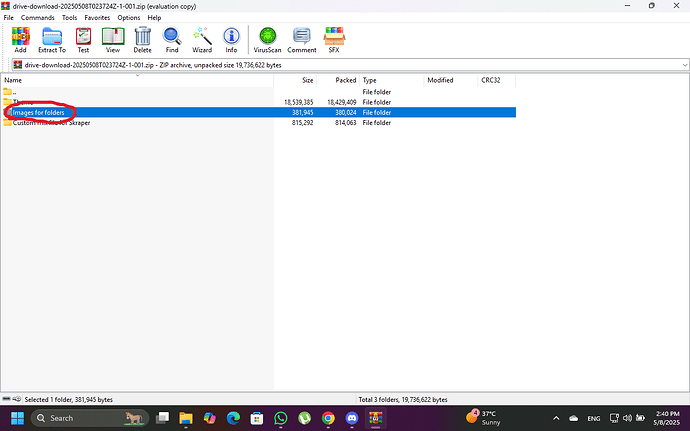Open the Comment tool

pos(302,39)
